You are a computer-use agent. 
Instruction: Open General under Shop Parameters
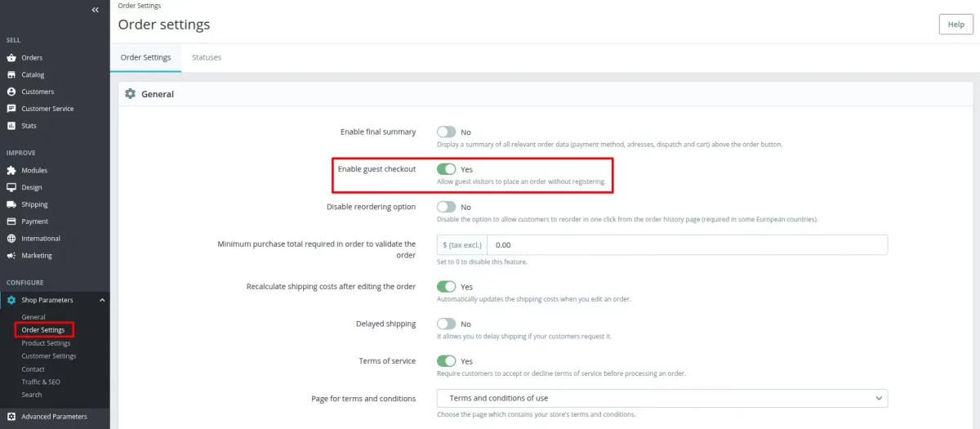(33, 317)
